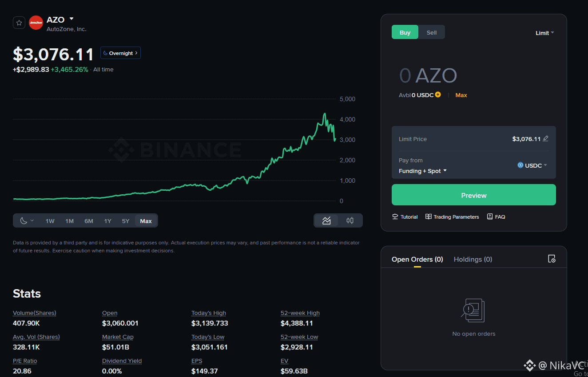Click the +3,465.26% all-time change
The width and height of the screenshot is (588, 377).
(x=69, y=70)
